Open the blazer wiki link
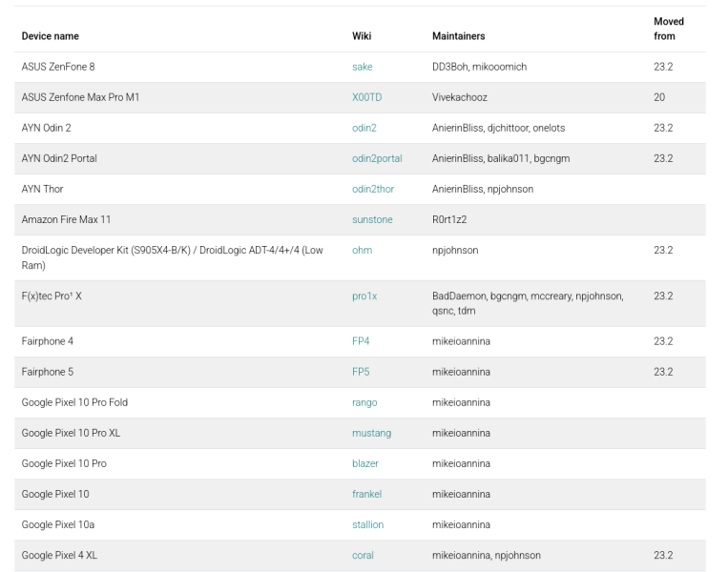Viewport: 728px width, 572px height. click(x=365, y=464)
